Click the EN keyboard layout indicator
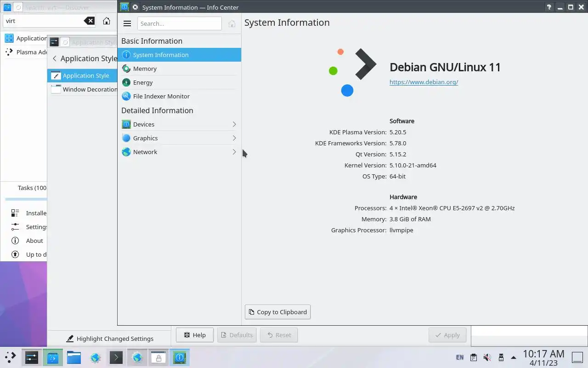The image size is (588, 368). click(460, 357)
